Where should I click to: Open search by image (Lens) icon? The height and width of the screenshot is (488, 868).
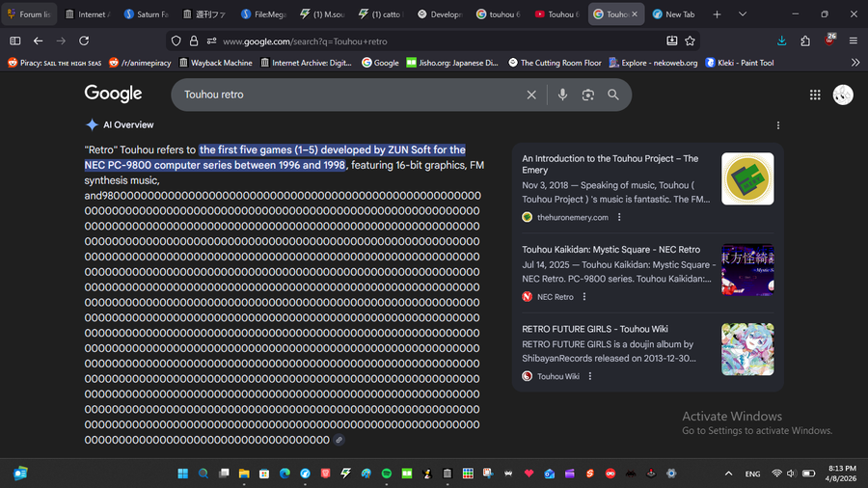tap(588, 95)
